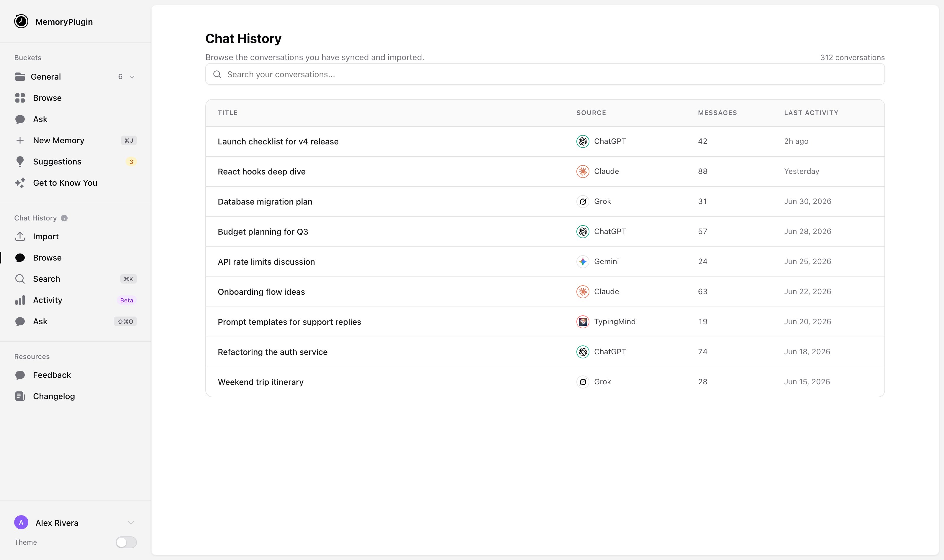Click the Get to Know You sparkles icon
This screenshot has height=560, width=944.
pos(20,183)
